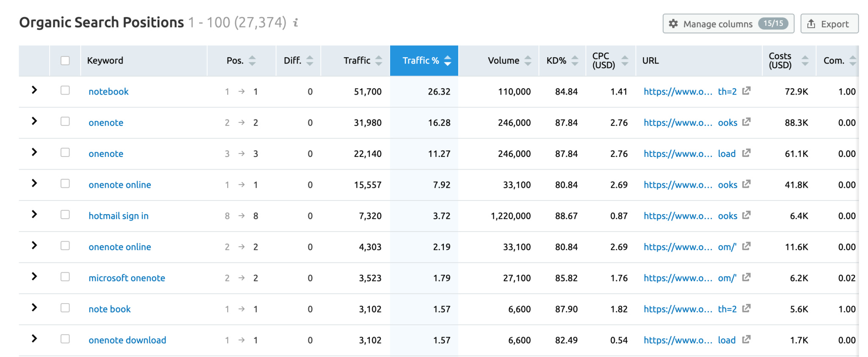868x357 pixels.
Task: Open external link icon in onenote online position 1 row
Action: (x=746, y=184)
